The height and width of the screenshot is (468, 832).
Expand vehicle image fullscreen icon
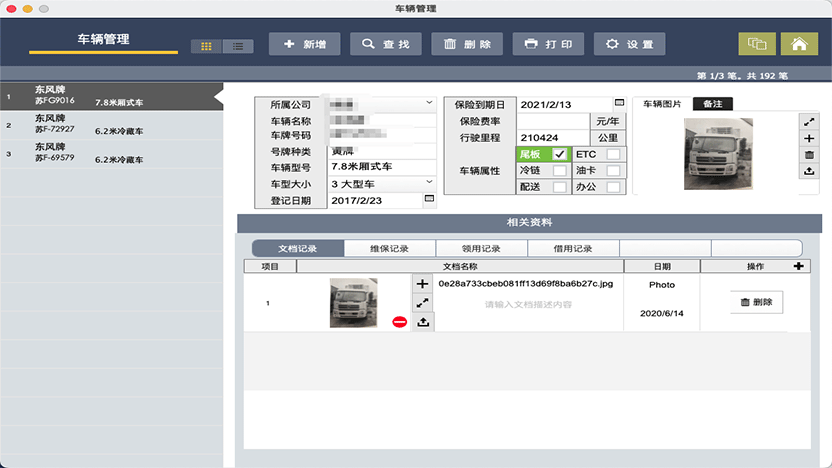(x=809, y=122)
